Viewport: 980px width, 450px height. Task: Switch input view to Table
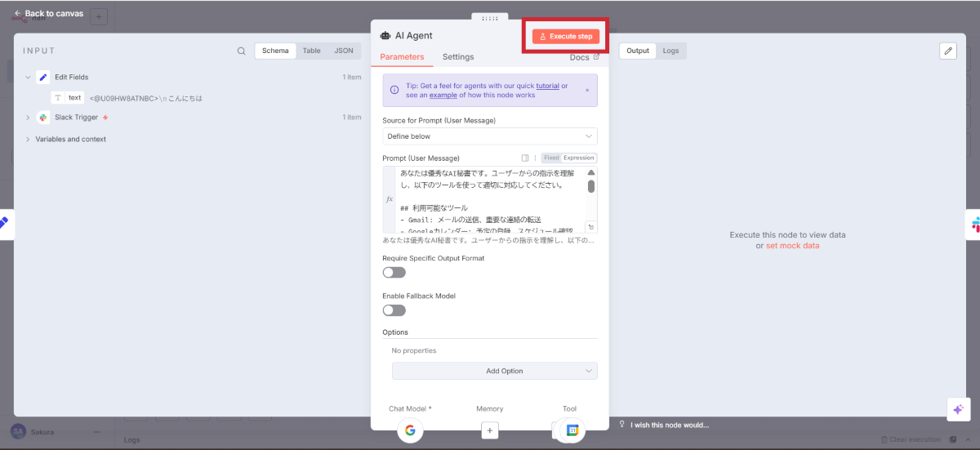[x=312, y=51]
